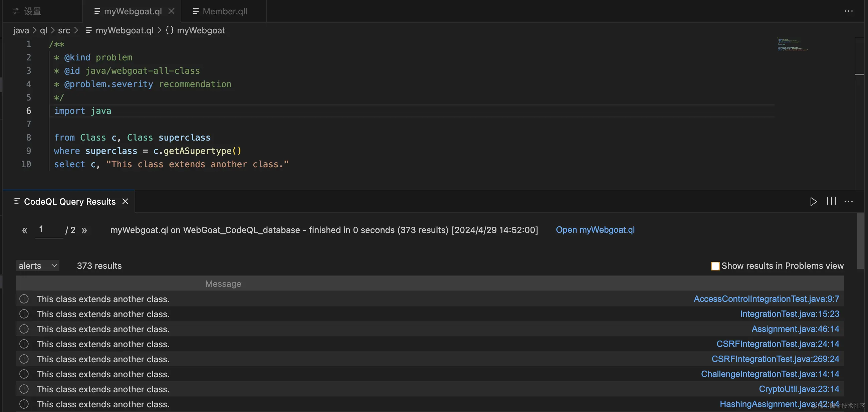This screenshot has height=412, width=868.
Task: Click the '@kind problem' comment line
Action: point(93,58)
